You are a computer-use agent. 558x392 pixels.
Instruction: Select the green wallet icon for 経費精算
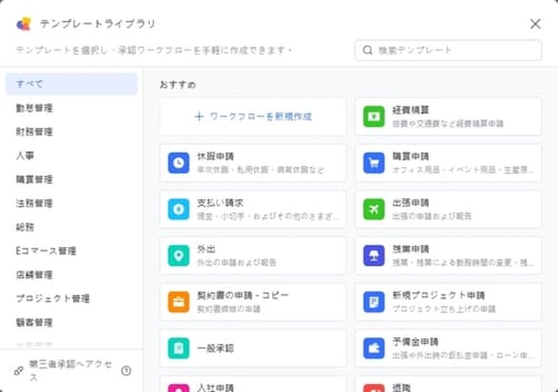click(x=373, y=116)
